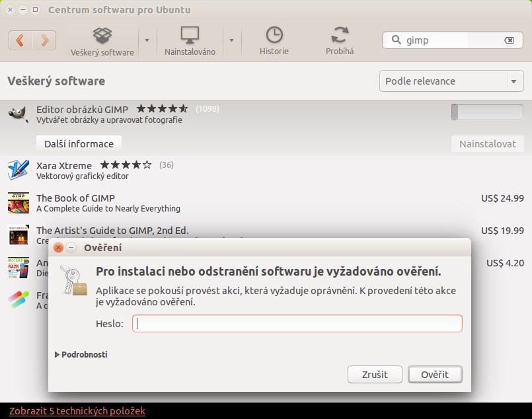The height and width of the screenshot is (419, 532).
Task: Click the magnifier icon in the search box
Action: (x=396, y=40)
